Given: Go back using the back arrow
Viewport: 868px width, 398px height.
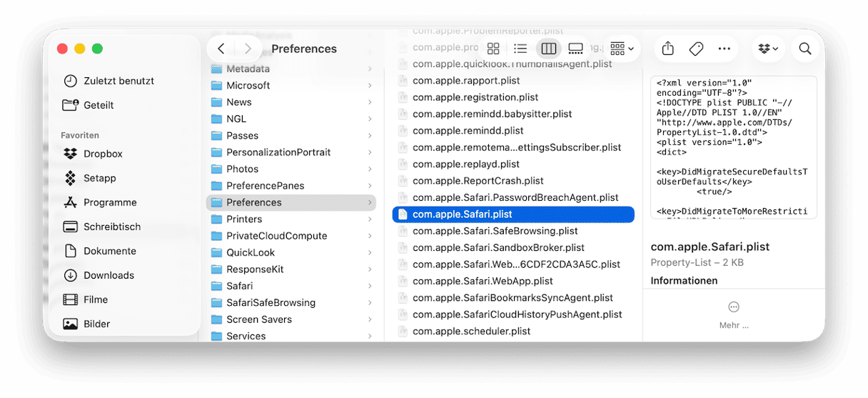Looking at the screenshot, I should (221, 49).
